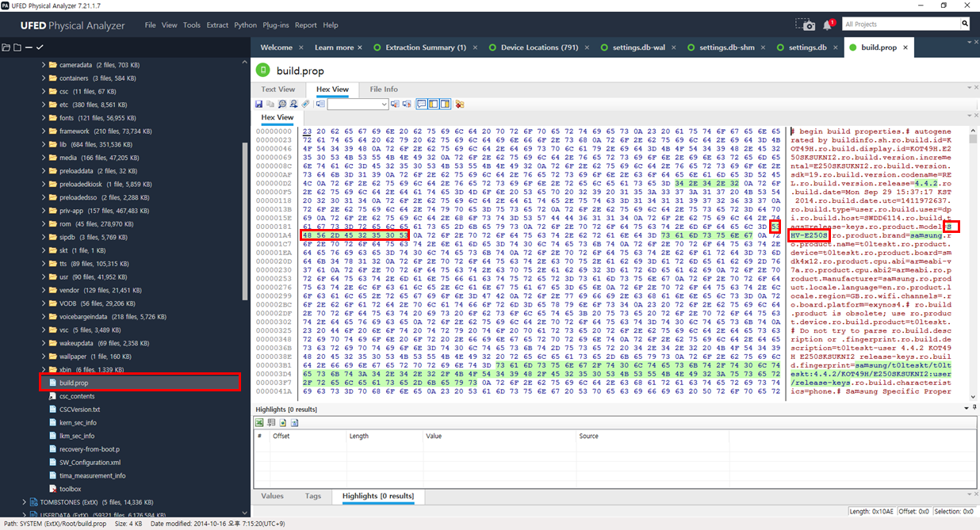Open the Extraction Summary (1) tab

[426, 48]
